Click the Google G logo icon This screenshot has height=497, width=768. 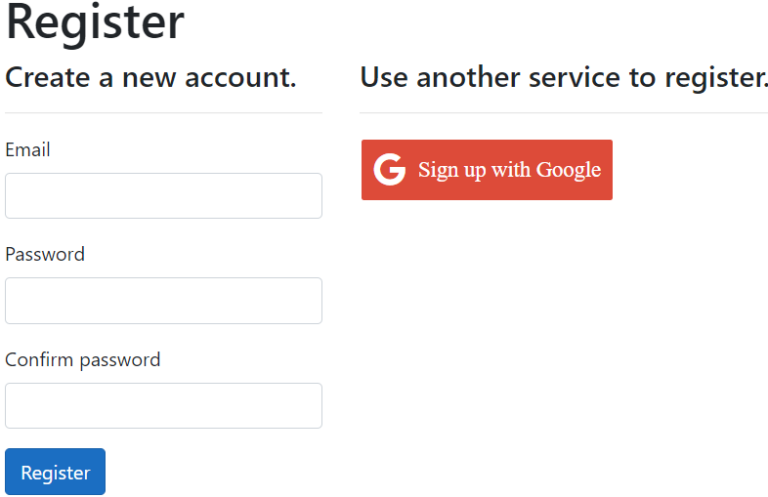390,170
